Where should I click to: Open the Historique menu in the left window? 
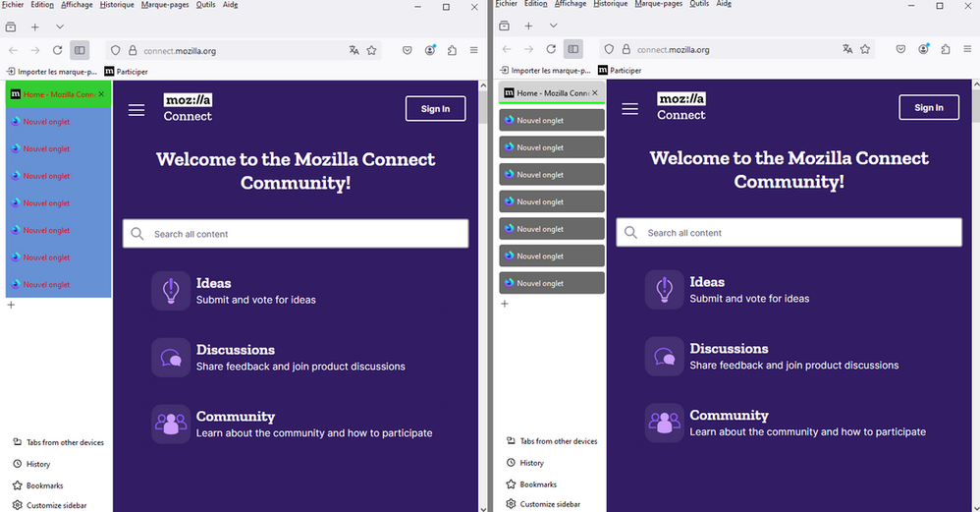point(118,5)
